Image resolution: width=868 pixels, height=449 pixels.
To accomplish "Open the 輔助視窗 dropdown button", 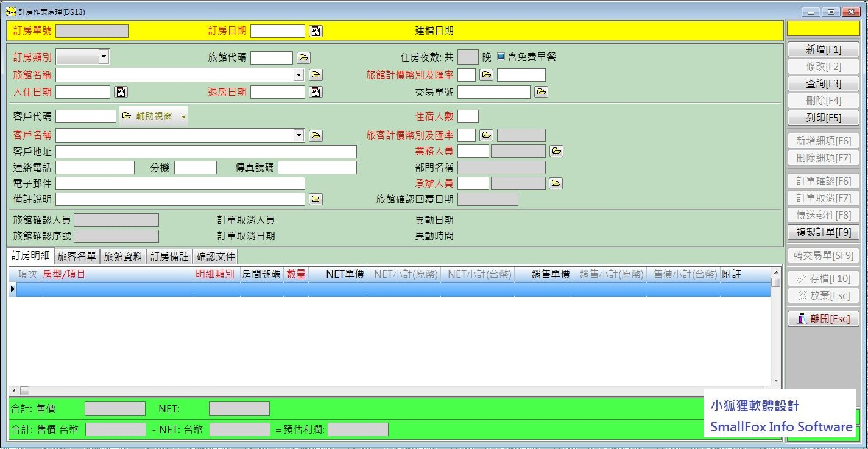I will pos(153,116).
